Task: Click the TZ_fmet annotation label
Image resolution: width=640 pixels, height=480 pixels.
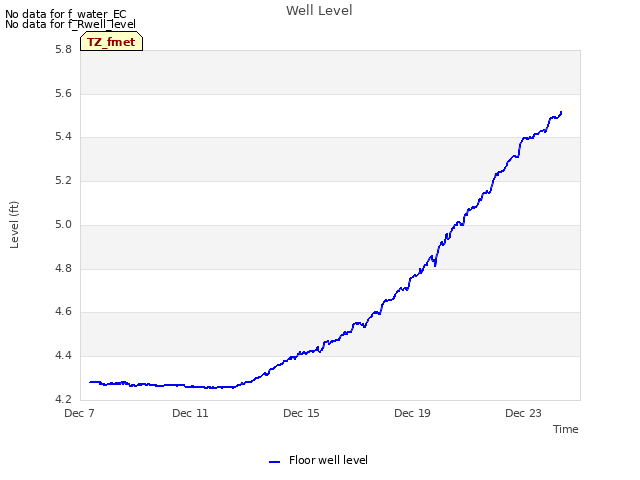Action: pyautogui.click(x=111, y=42)
